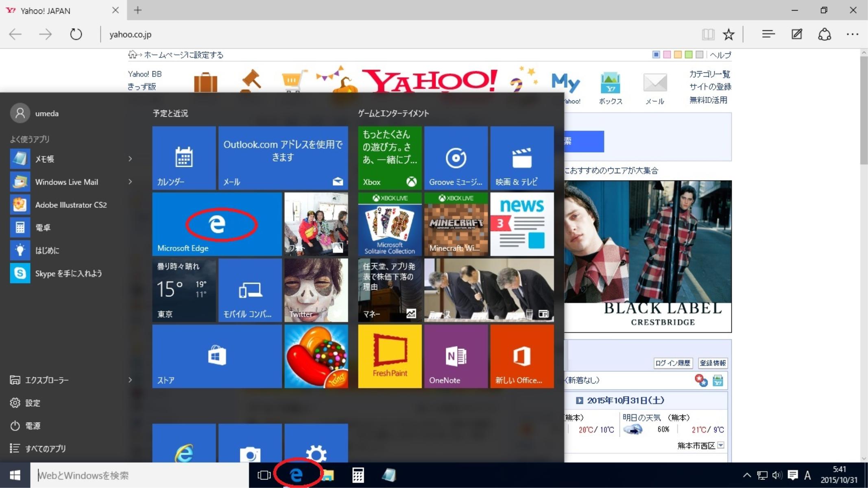Open the Microsoft Edge start tile
The image size is (868, 488).
[217, 224]
